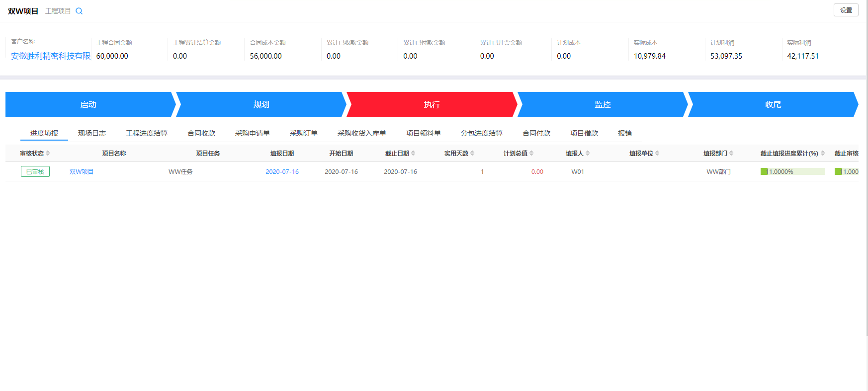Screen dimensions: 868x391
Task: Switch to the 采购申请单 tab
Action: (253, 133)
